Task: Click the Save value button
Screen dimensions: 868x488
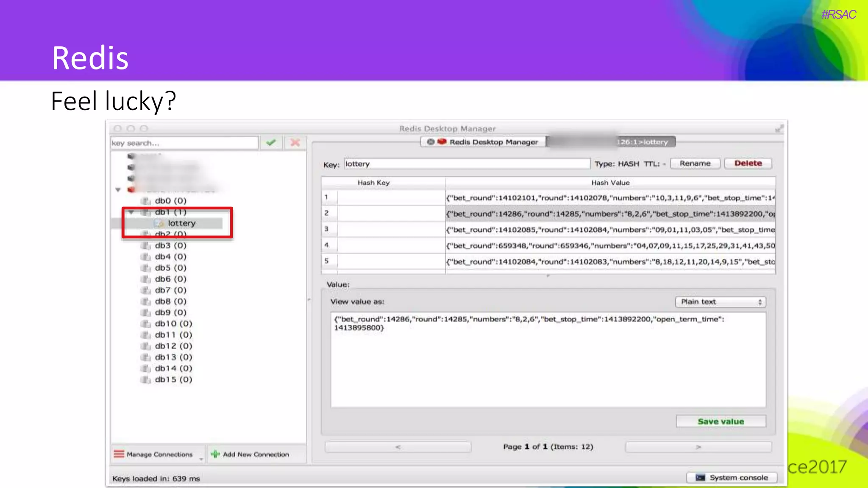Action: coord(721,421)
